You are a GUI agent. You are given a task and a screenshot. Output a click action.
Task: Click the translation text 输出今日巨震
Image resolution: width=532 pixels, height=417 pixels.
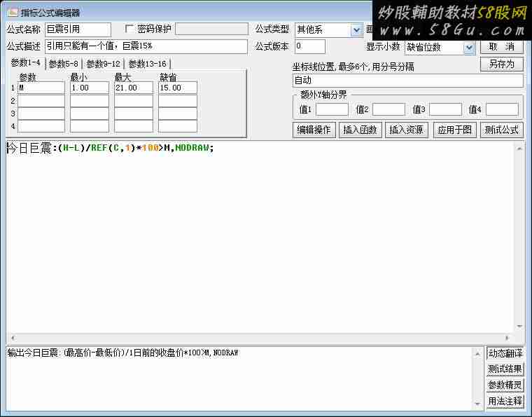pyautogui.click(x=122, y=353)
